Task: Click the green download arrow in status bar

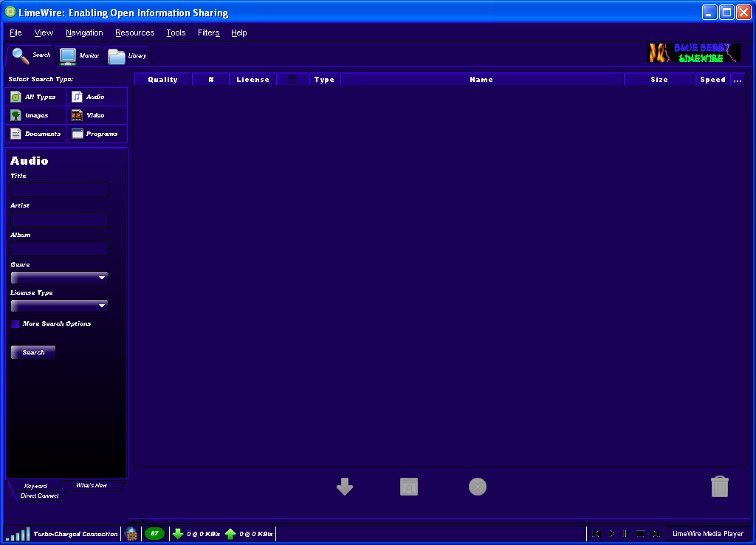Action: coord(178,534)
